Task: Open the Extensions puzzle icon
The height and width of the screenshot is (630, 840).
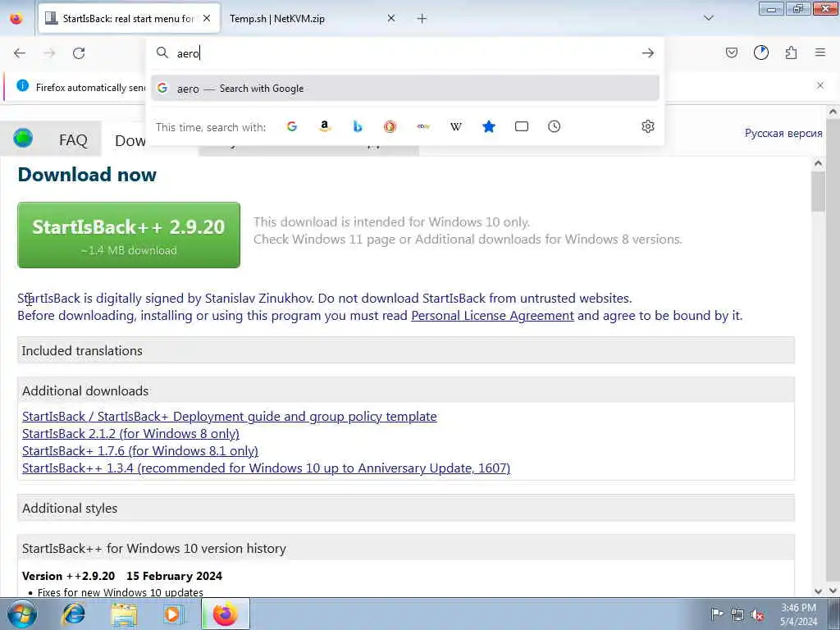Action: coord(791,52)
